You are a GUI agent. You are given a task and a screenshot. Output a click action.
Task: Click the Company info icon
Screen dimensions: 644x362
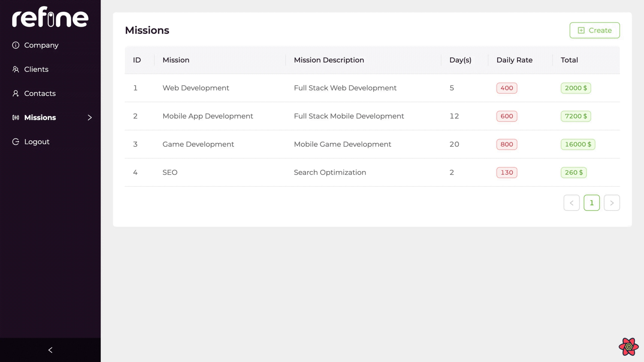coord(16,45)
